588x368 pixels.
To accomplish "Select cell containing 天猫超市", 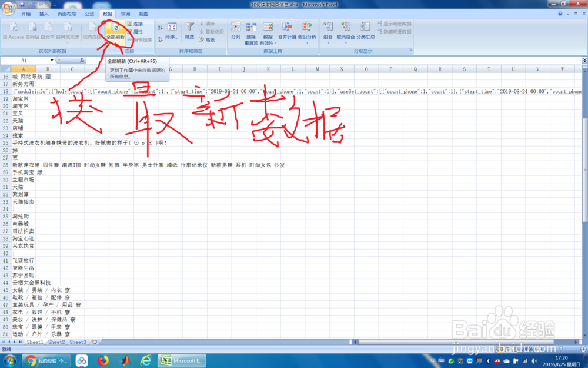I will point(24,201).
